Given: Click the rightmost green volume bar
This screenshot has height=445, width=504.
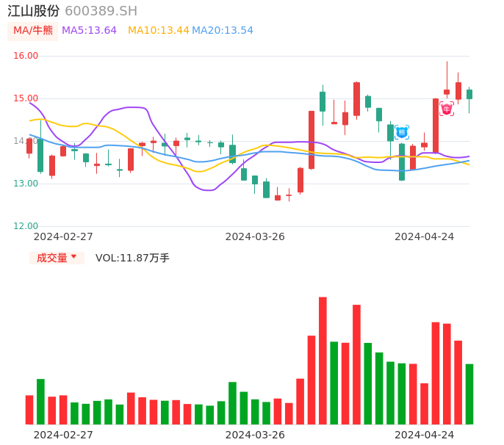Looking at the screenshot, I should click(469, 394).
